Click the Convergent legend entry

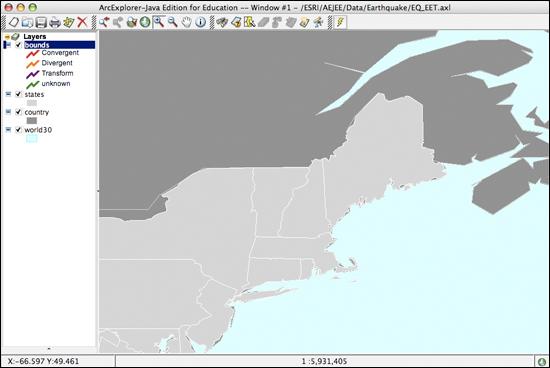(60, 53)
